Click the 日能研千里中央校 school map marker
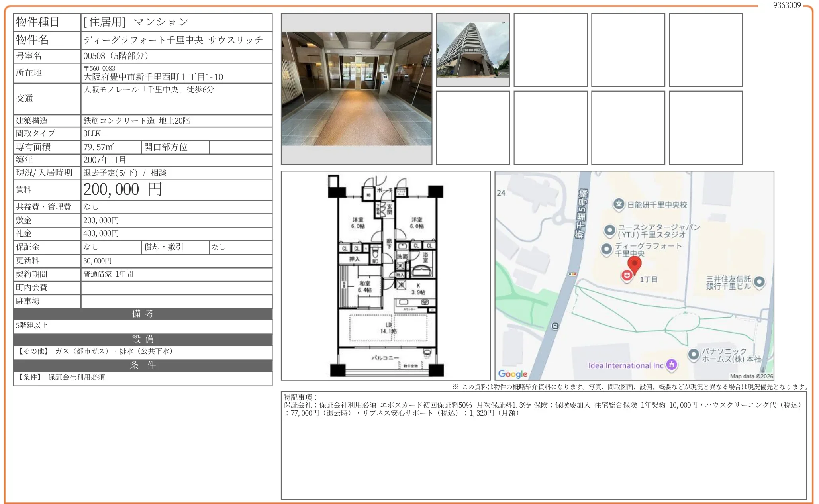 tap(618, 204)
